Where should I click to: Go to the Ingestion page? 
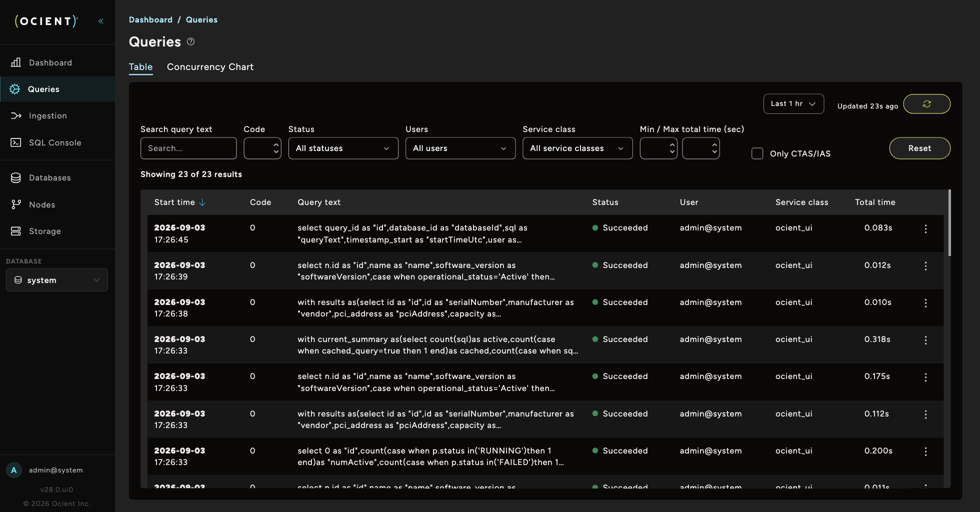57,115
